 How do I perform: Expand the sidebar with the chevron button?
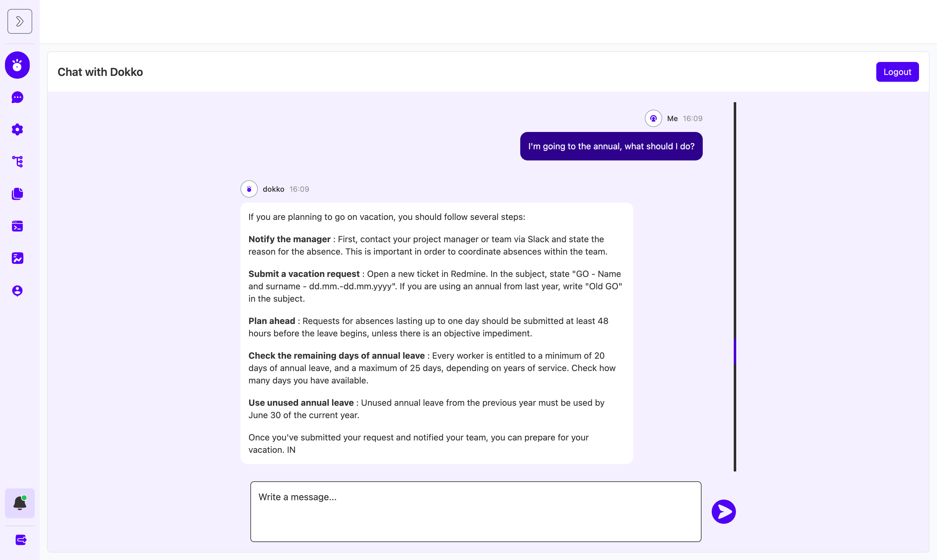[x=20, y=21]
